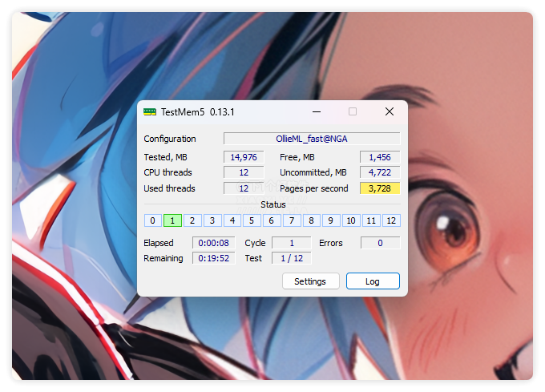
Task: Select the active green status box 1
Action: point(172,220)
